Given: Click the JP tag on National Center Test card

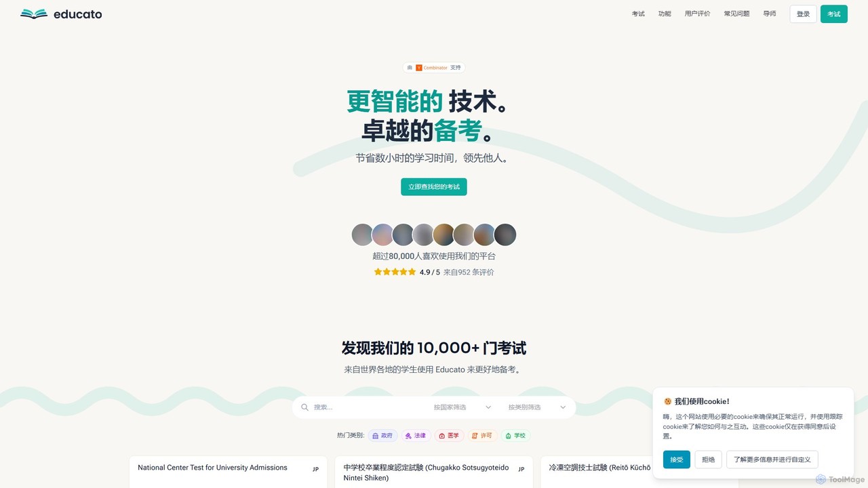Looking at the screenshot, I should [315, 469].
